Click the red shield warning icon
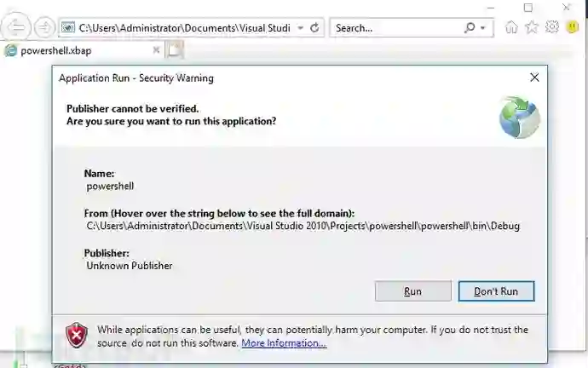Viewport: 588px width, 368px height. point(78,335)
